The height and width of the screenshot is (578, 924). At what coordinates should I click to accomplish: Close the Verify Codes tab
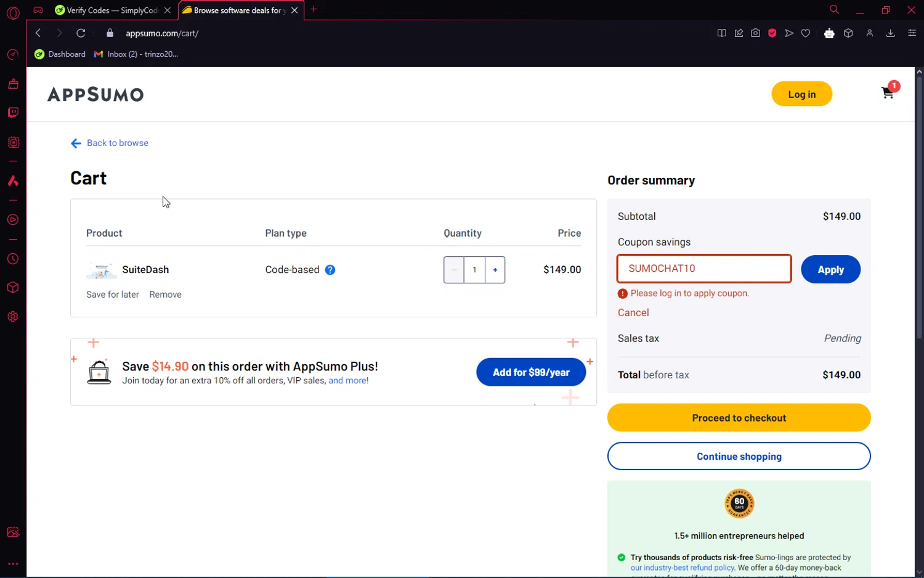168,10
